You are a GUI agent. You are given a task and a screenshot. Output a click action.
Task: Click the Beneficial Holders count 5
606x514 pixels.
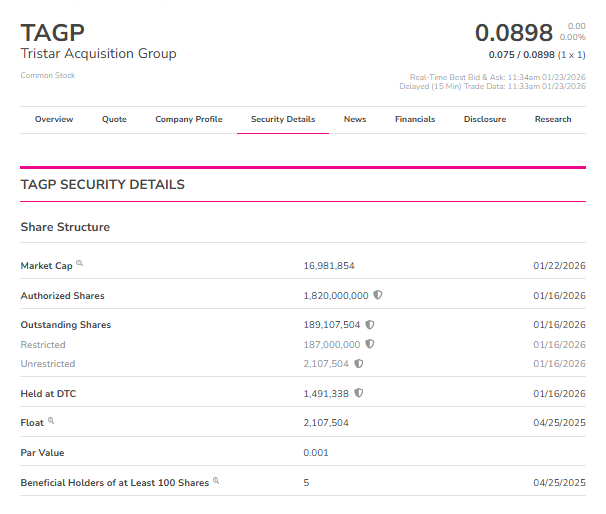point(306,483)
